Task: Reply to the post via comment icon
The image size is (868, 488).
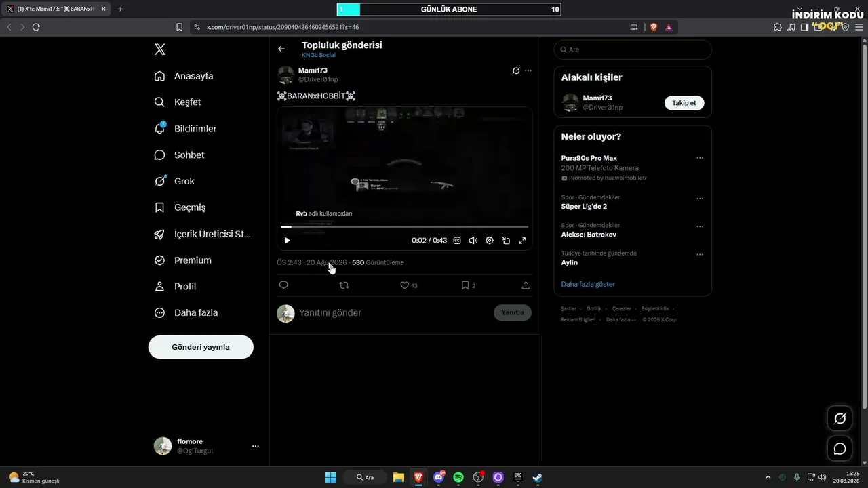Action: (283, 285)
